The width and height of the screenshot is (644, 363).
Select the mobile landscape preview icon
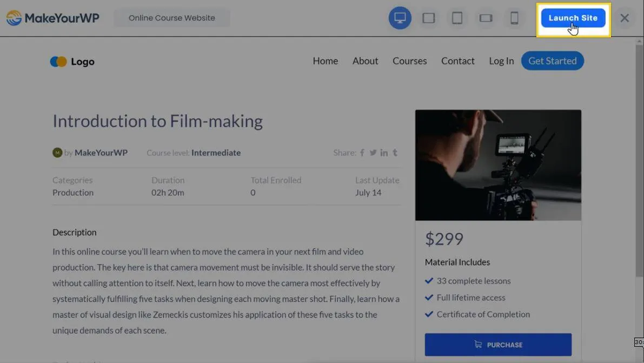[486, 18]
